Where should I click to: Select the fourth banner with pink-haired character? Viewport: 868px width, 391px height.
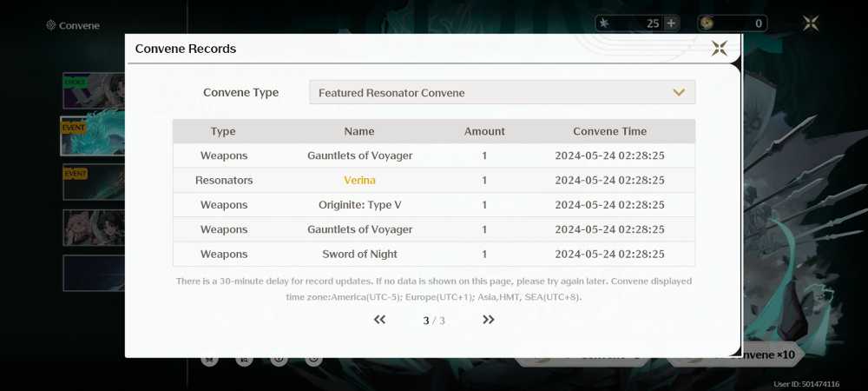click(94, 228)
